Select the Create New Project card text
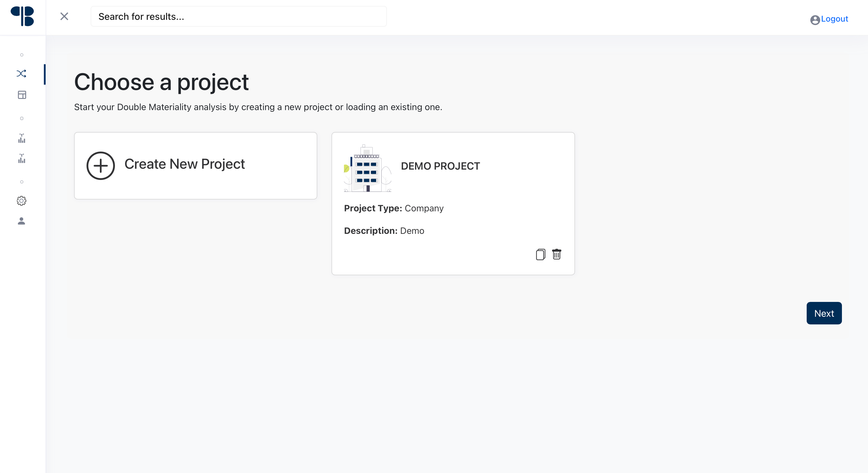This screenshot has height=473, width=868. point(184,164)
